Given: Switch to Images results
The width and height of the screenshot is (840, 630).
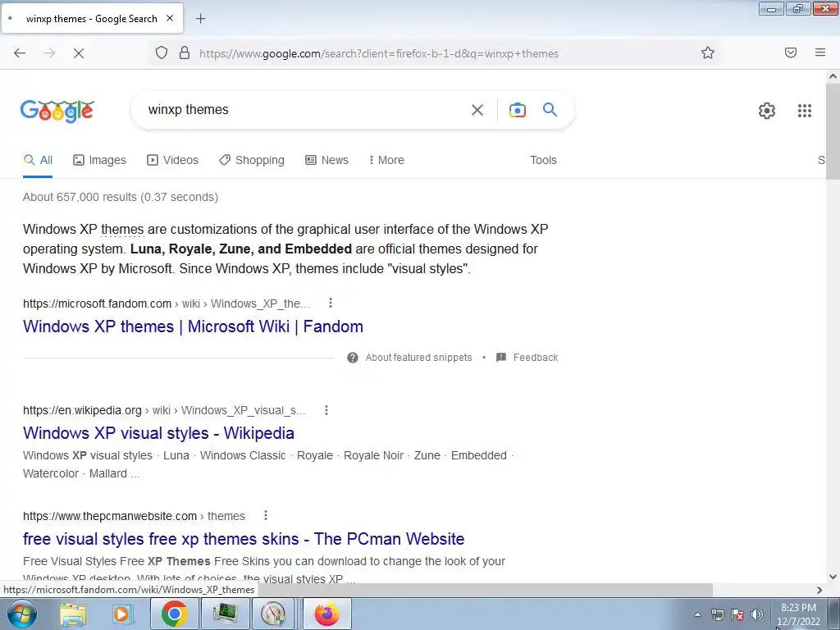Looking at the screenshot, I should (x=99, y=160).
